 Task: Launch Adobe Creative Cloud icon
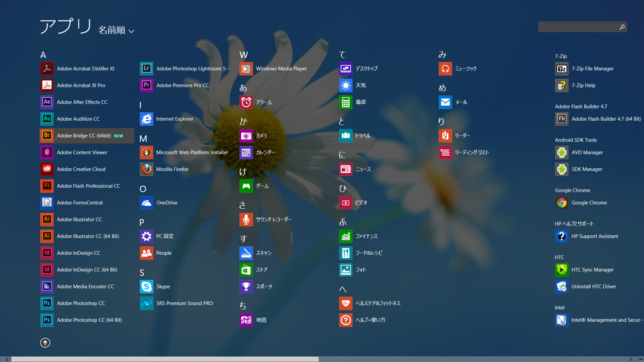pos(47,169)
